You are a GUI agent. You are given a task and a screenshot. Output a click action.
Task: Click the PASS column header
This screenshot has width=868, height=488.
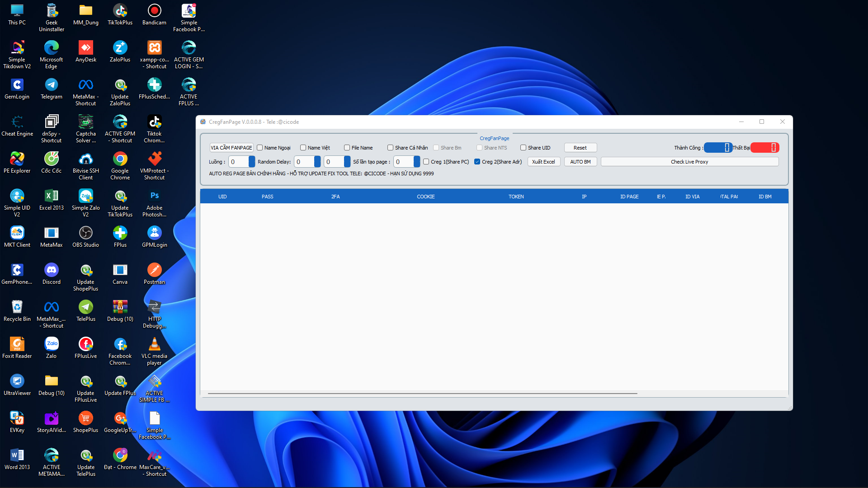(268, 197)
